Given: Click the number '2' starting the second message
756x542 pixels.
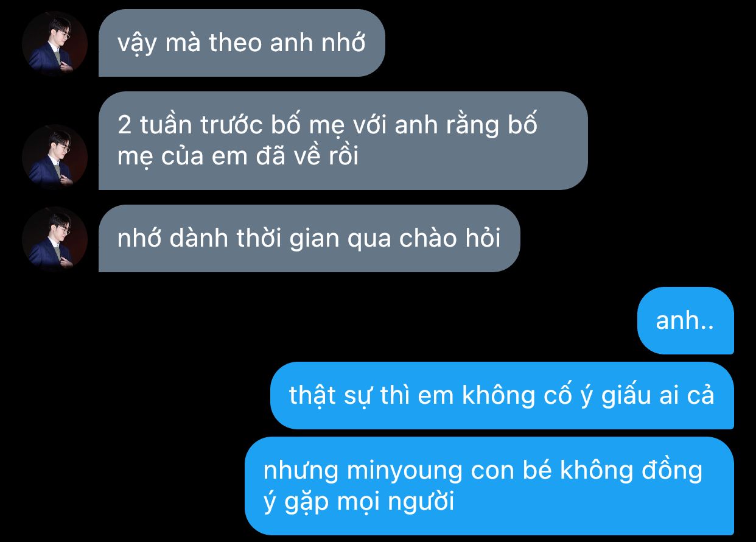Looking at the screenshot, I should 125,125.
